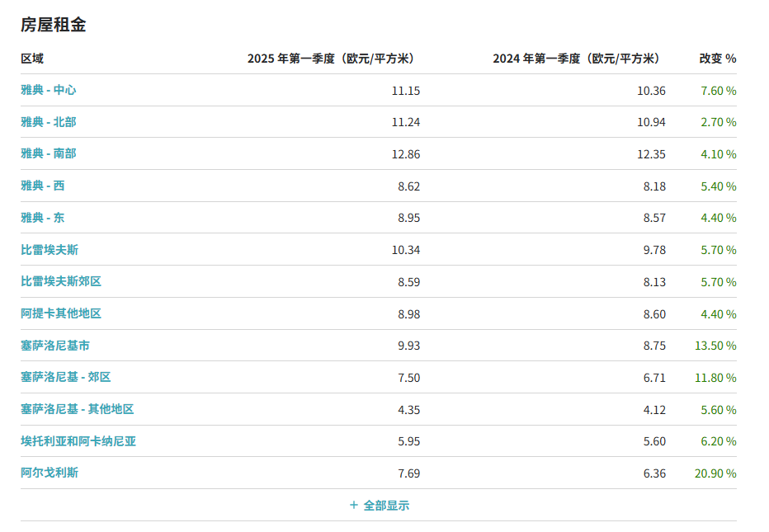Click the 区域 column header
Image resolution: width=769 pixels, height=532 pixels.
point(32,59)
